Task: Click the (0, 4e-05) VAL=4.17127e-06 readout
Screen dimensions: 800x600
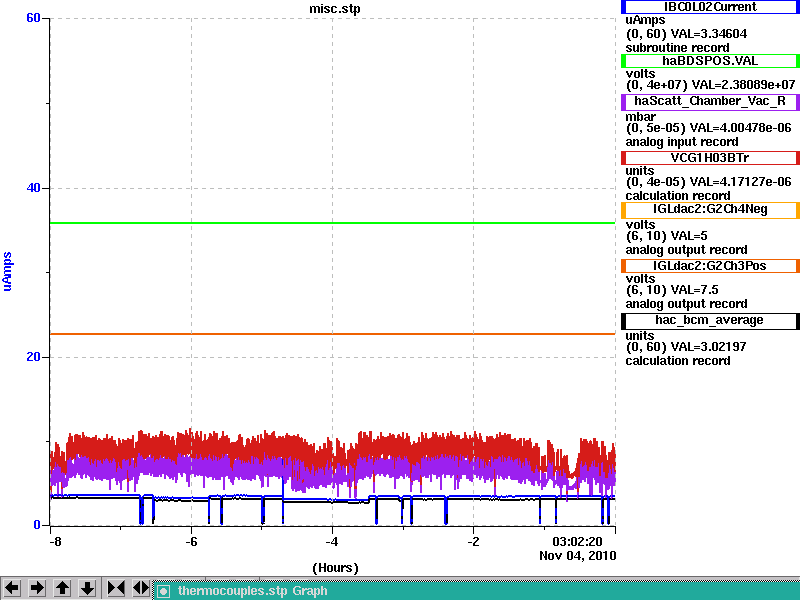Action: pos(708,182)
